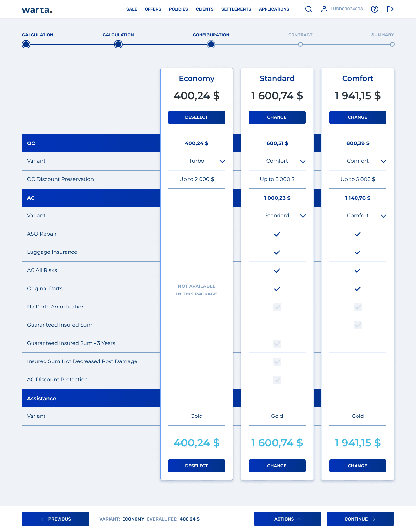This screenshot has height=532, width=416.
Task: Click Economy OC discount Up to 2 000 $
Action: click(x=197, y=179)
